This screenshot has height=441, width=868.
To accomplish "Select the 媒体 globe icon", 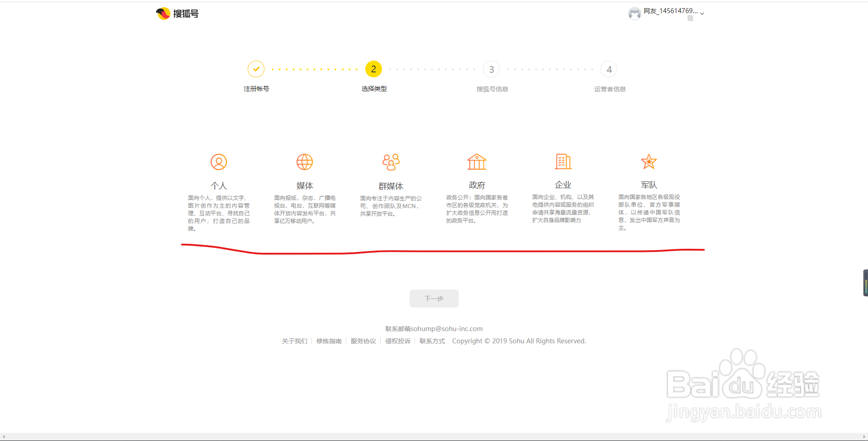I will [x=305, y=162].
